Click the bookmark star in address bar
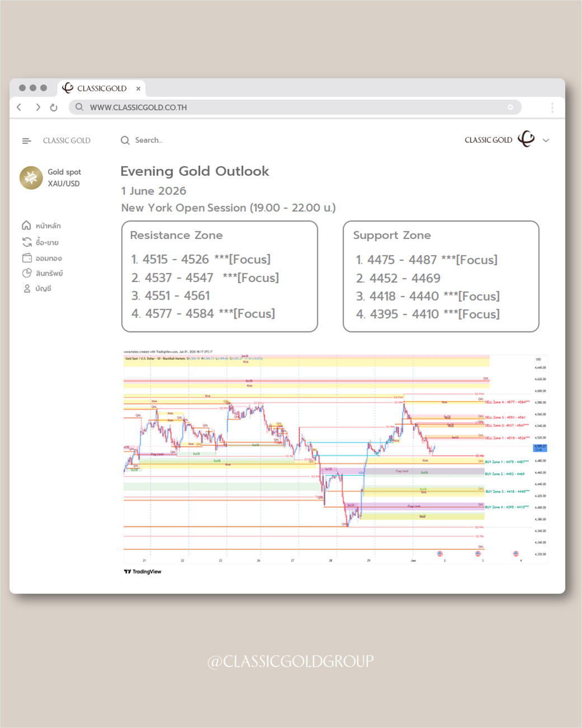Viewport: 582px width, 728px height. pyautogui.click(x=510, y=107)
